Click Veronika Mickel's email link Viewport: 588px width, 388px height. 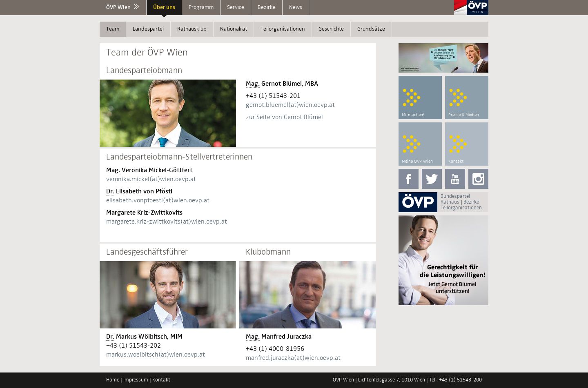151,179
